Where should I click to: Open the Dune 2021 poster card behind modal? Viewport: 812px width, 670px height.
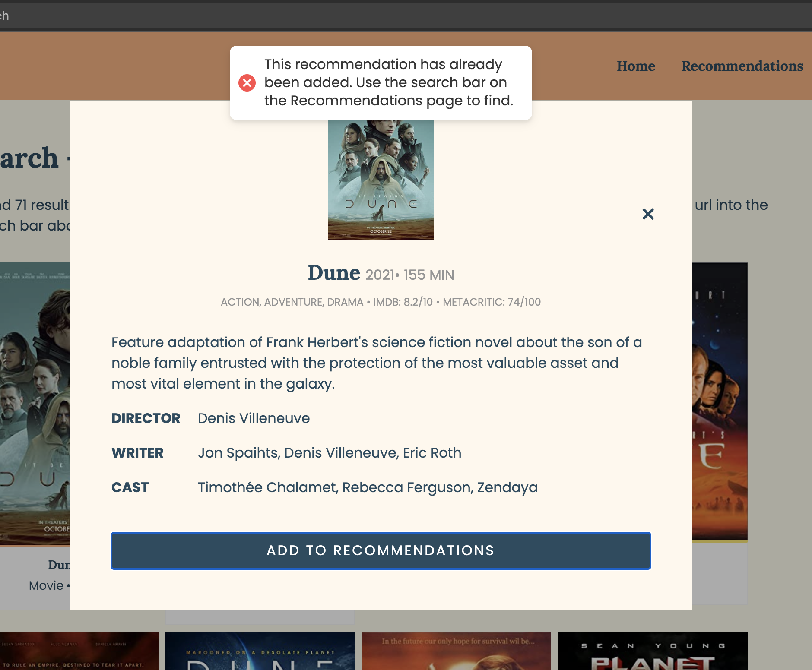pos(35,404)
